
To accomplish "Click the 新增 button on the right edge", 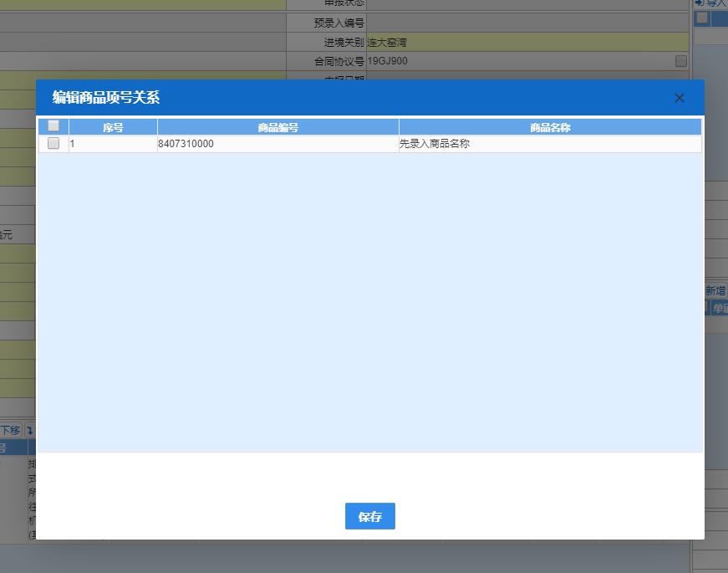I will point(715,291).
